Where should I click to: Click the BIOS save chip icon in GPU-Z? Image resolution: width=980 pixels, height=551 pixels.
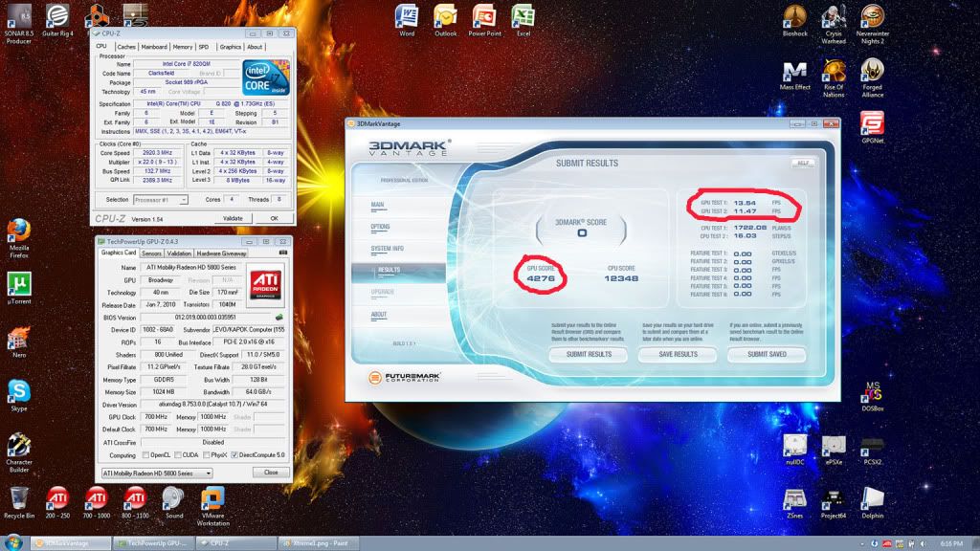(x=278, y=318)
